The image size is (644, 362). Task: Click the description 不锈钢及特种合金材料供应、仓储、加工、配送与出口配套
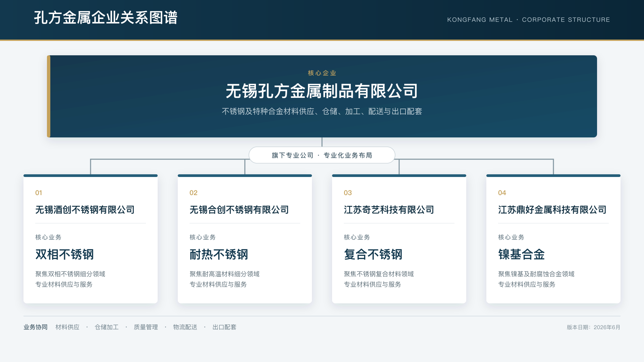pos(322,111)
